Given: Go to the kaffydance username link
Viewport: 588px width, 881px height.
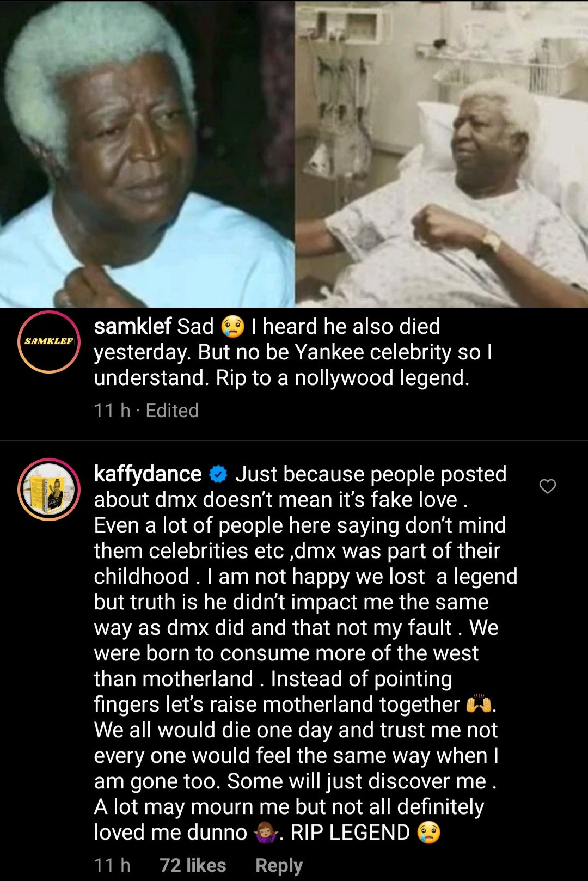Looking at the screenshot, I should pos(148,474).
